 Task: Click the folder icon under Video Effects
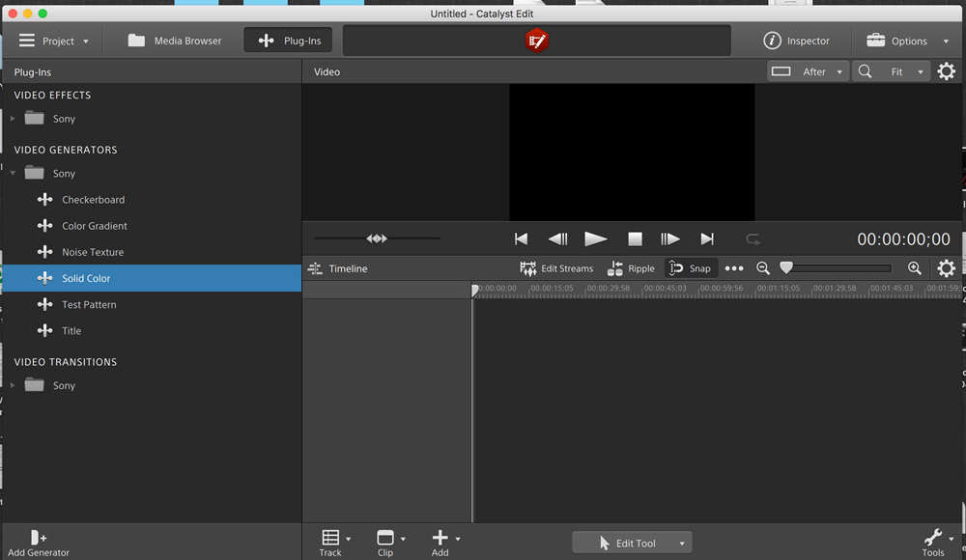(x=34, y=118)
